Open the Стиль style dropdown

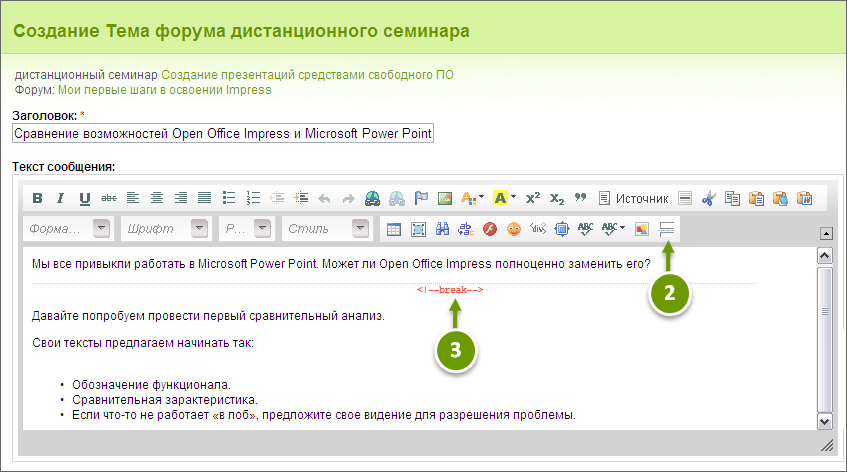pos(326,228)
